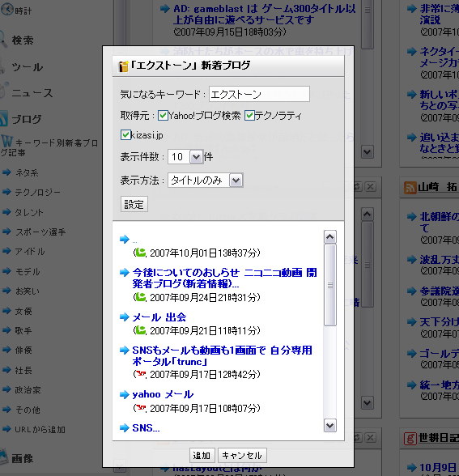This screenshot has width=459, height=476.
Task: Click the middle background widget scrollbar up arrow
Action: coord(367,215)
